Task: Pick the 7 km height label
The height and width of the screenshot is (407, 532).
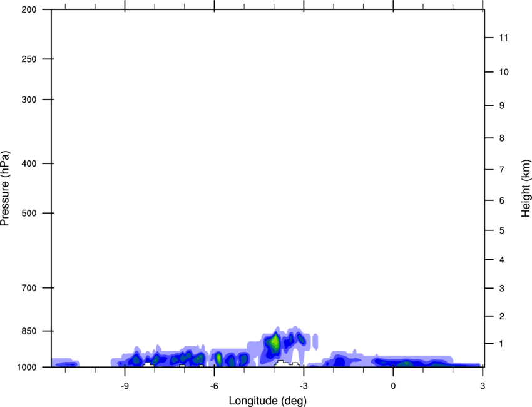Action: click(501, 170)
